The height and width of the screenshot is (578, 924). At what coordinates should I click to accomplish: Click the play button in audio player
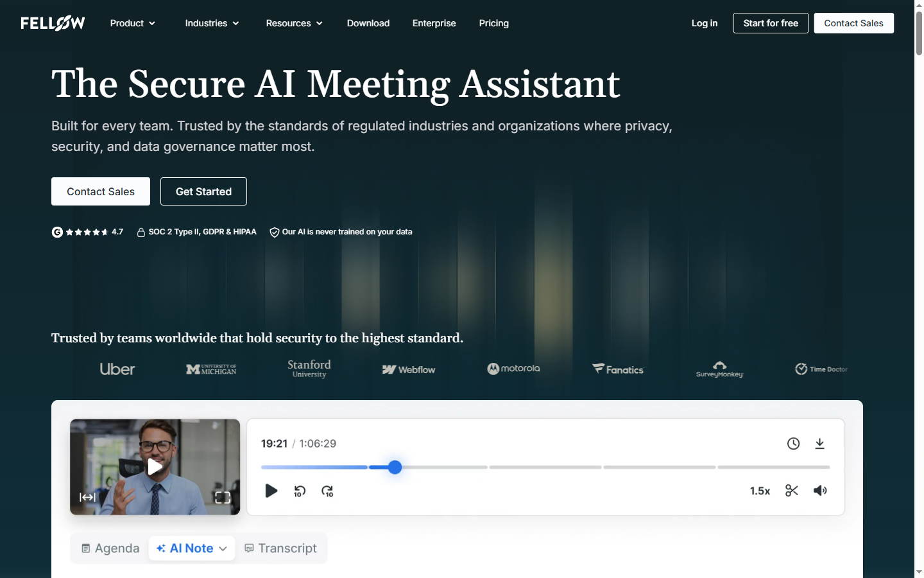(271, 491)
